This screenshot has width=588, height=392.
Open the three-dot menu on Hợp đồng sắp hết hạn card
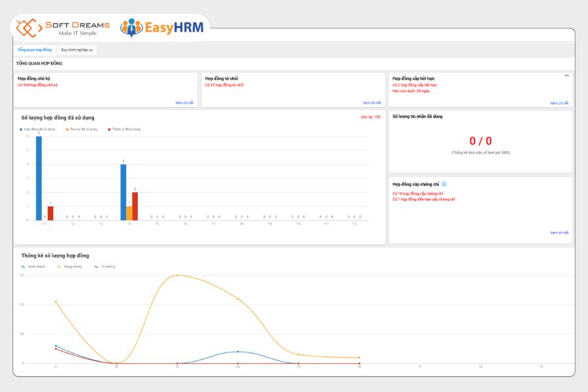click(566, 75)
